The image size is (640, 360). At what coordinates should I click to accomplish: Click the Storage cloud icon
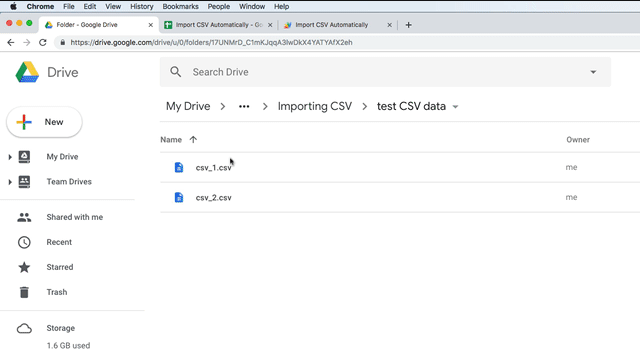(x=24, y=328)
